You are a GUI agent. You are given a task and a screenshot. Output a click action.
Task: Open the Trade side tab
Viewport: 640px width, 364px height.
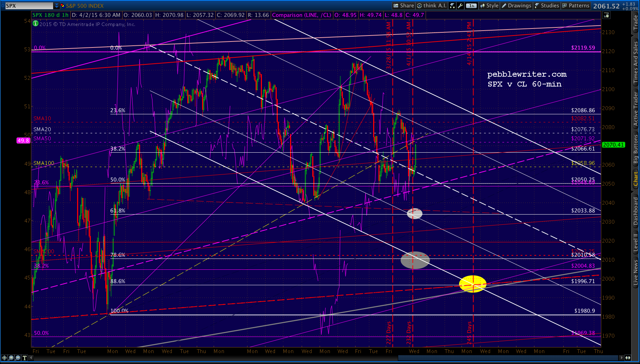[635, 23]
